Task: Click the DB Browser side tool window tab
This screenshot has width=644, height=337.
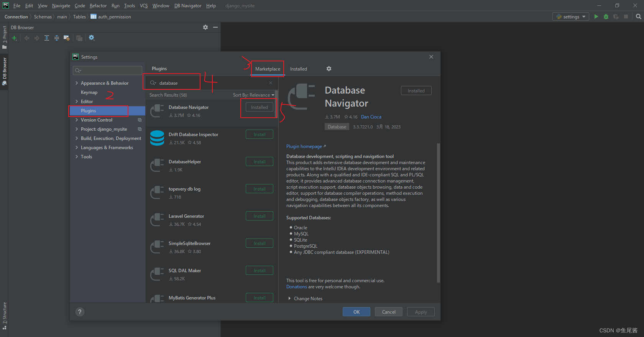Action: coord(4,71)
